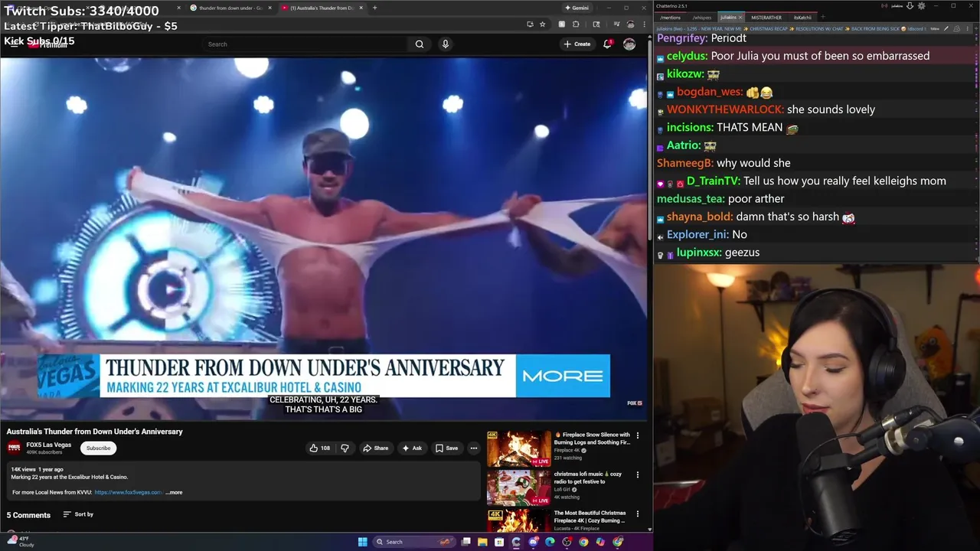Open Microsoft Edge from taskbar

click(550, 542)
